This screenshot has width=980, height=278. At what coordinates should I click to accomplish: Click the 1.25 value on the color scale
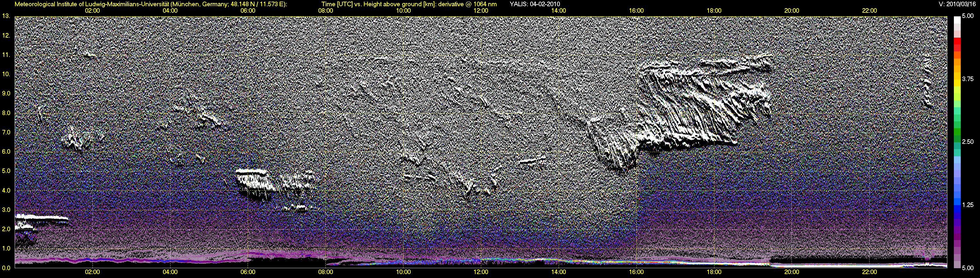(x=968, y=205)
